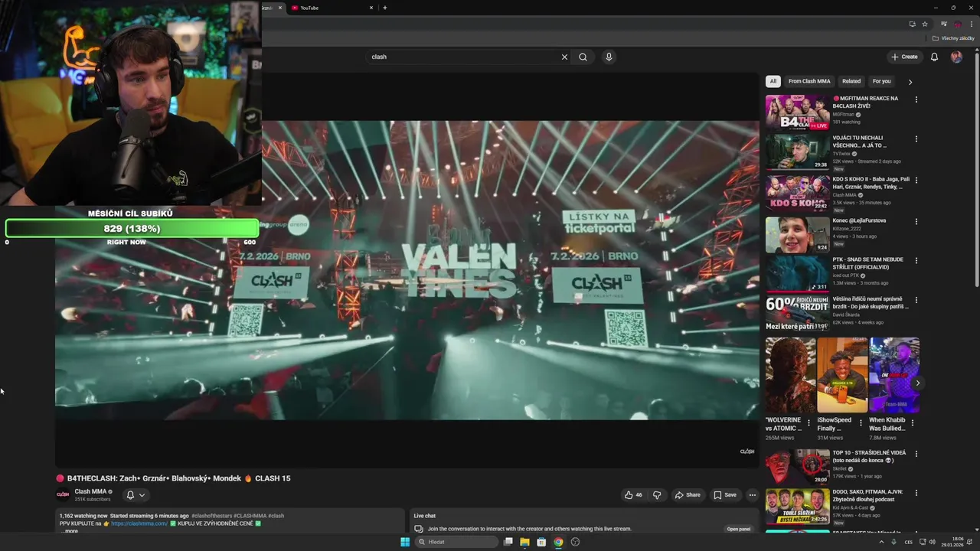Open the Windows Start menu
The image size is (980, 551).
[x=405, y=542]
